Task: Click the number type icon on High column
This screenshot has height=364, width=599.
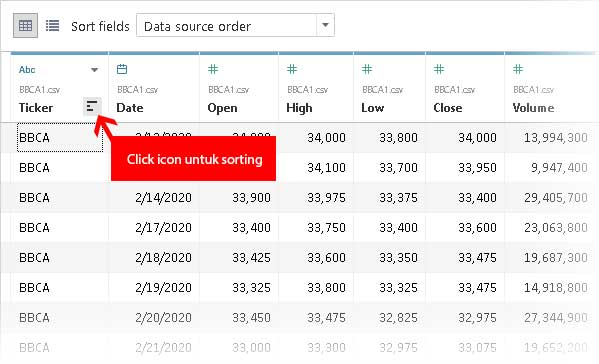Action: tap(292, 70)
